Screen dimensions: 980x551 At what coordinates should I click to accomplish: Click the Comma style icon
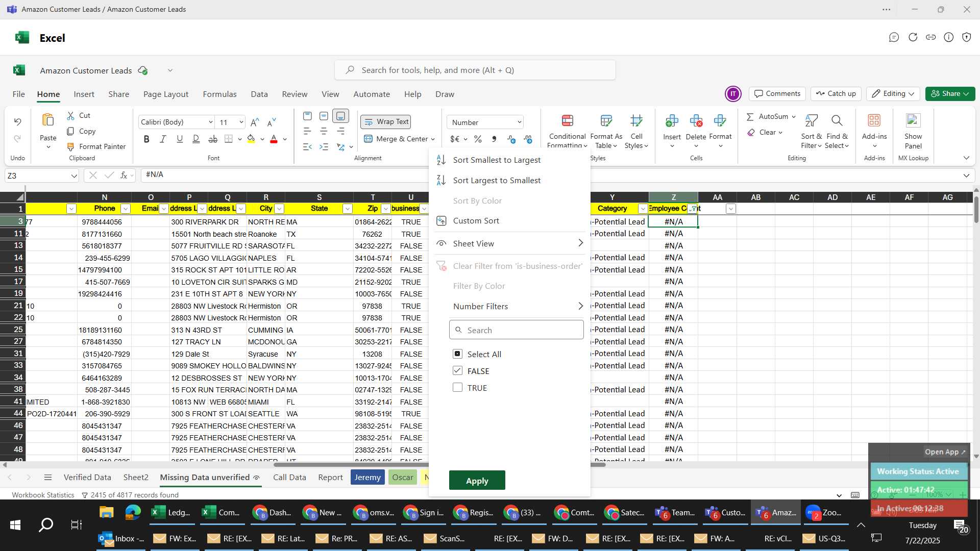click(x=494, y=139)
